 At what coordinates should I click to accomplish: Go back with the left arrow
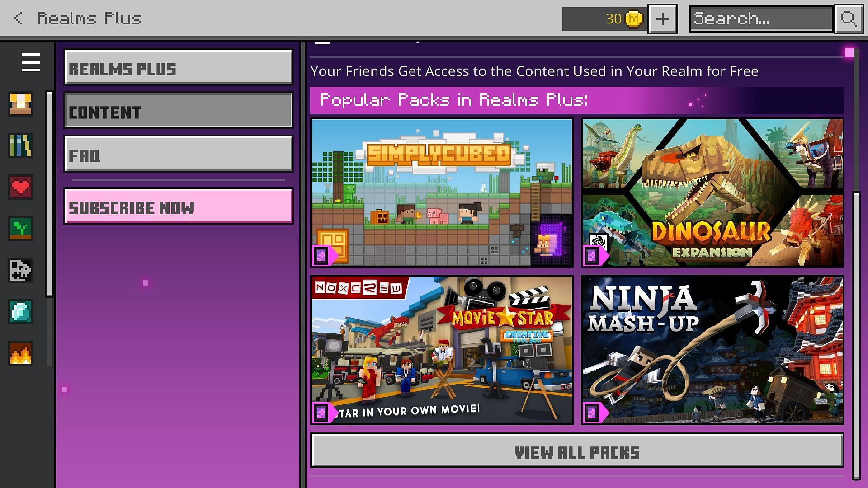pos(18,18)
